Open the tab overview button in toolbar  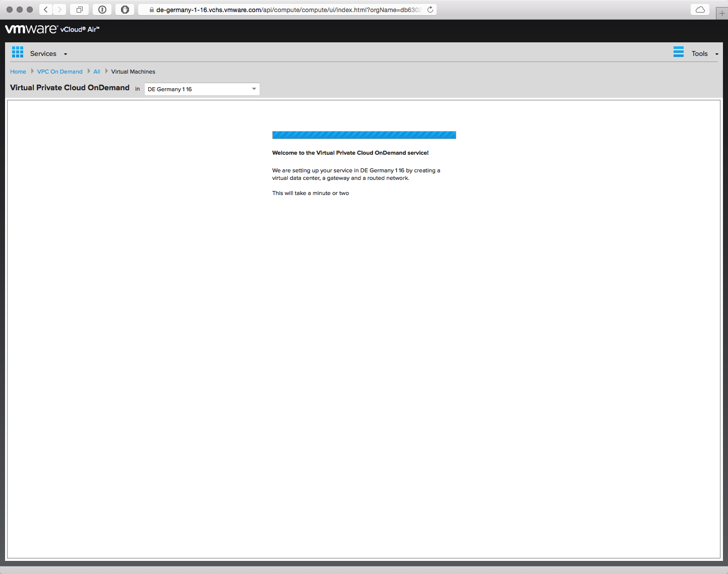tap(80, 10)
